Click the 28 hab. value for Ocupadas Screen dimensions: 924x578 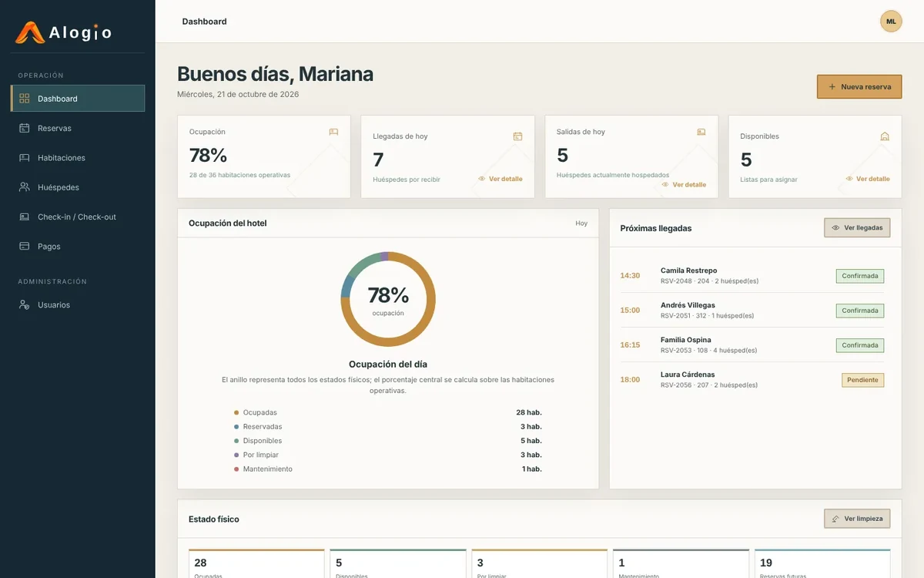click(529, 413)
